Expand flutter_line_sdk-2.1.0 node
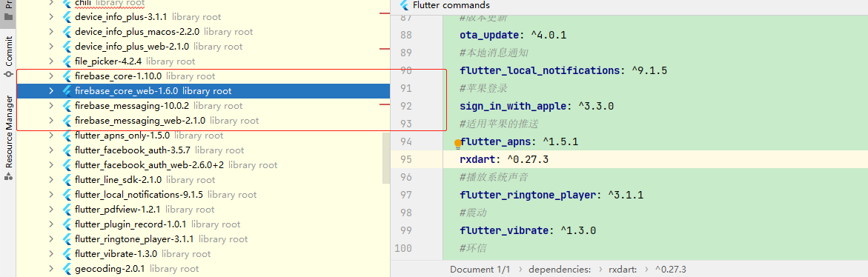The height and width of the screenshot is (277, 868). [51, 180]
